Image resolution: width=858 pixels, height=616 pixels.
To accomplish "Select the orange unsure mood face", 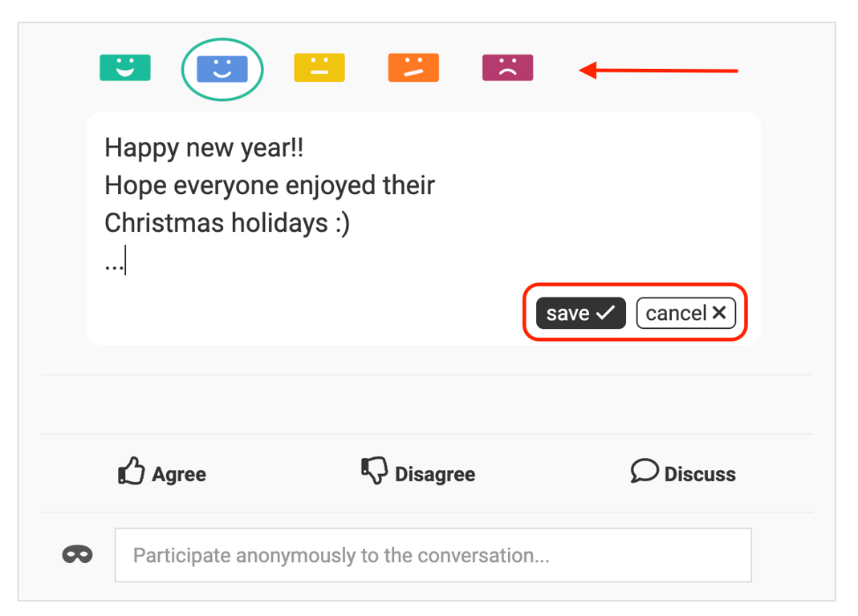I will tap(413, 68).
